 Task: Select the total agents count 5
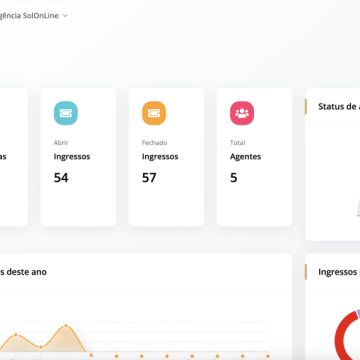pos(234,178)
